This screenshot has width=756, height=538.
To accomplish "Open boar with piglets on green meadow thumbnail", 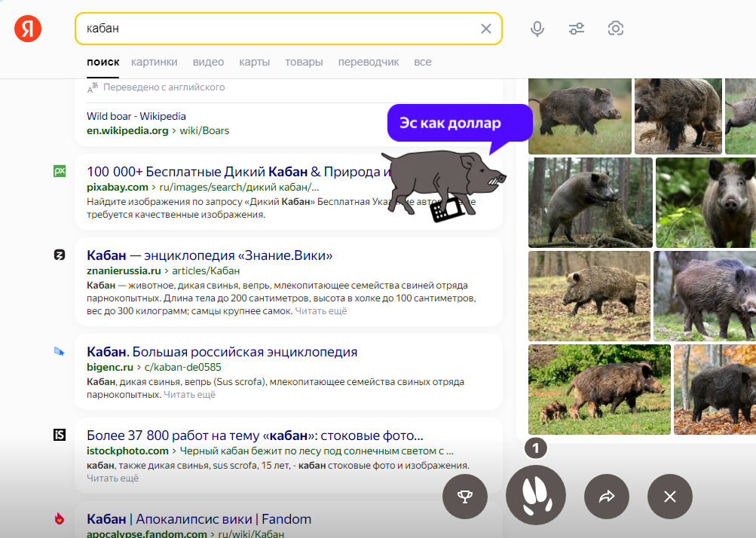I will click(x=599, y=390).
